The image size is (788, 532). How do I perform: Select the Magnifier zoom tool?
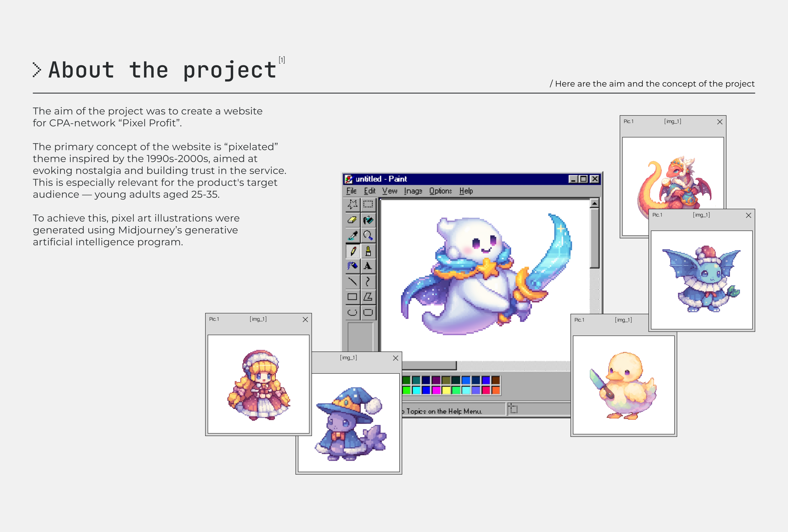[x=368, y=235]
